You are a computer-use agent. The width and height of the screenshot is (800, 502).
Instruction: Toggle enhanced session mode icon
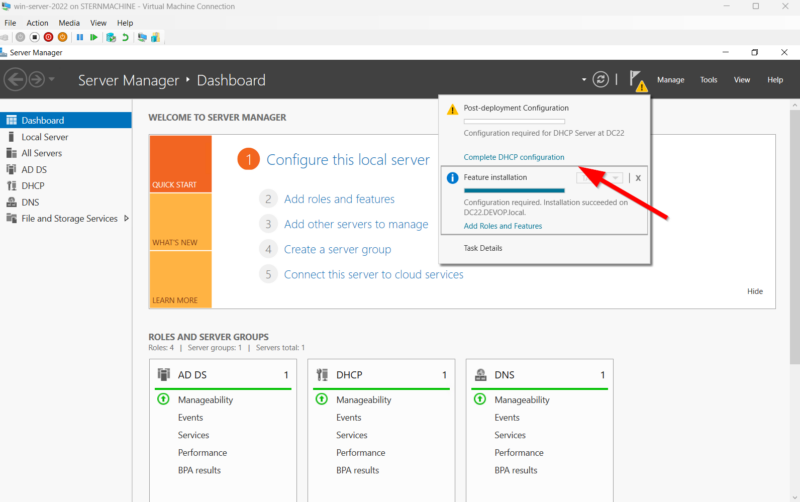pyautogui.click(x=142, y=37)
